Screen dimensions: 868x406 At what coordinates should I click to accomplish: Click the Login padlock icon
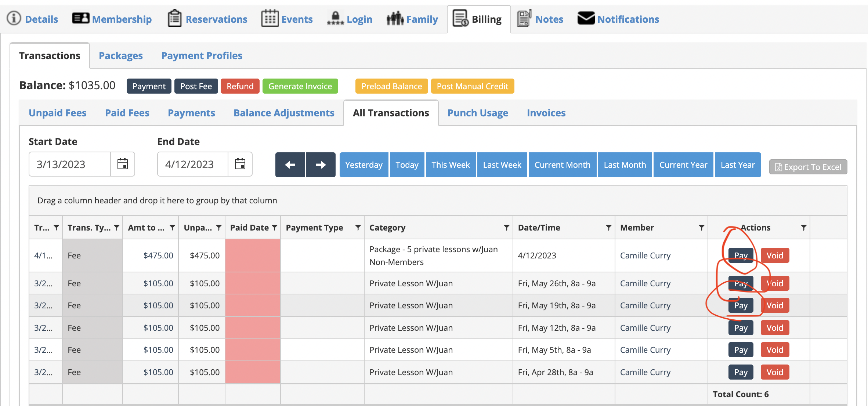click(x=335, y=18)
